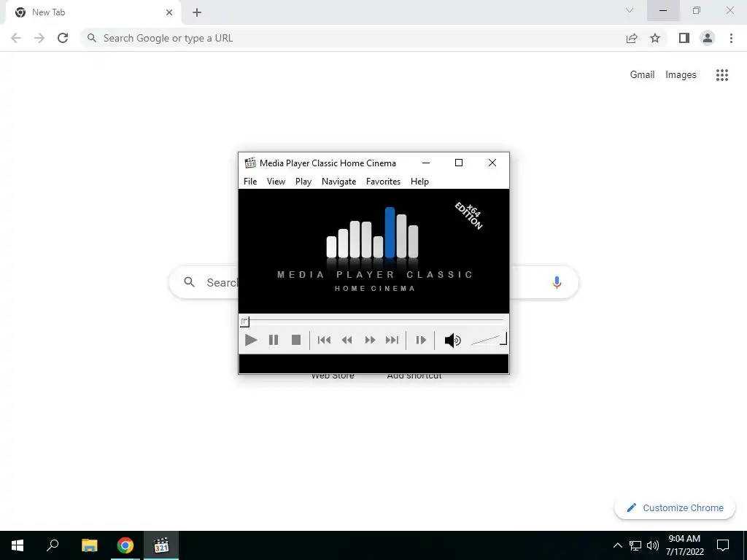Viewport: 747px width, 560px height.
Task: Click Media Player Classic taskbar icon
Action: 161,545
